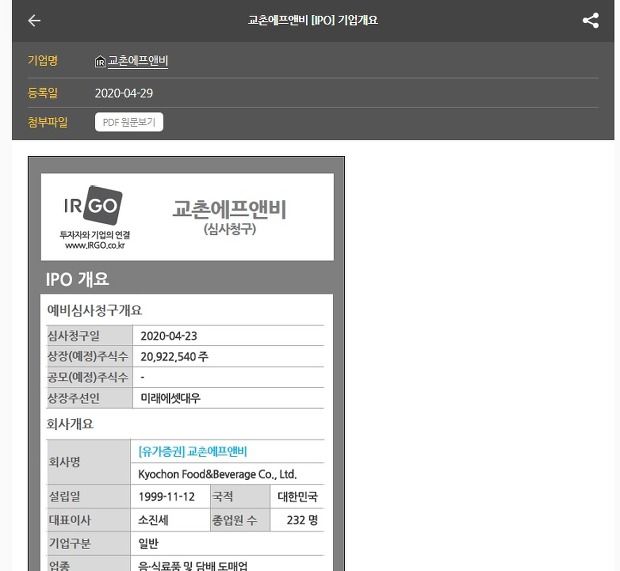Go back with the arrow icon
620x571 pixels.
[34, 20]
